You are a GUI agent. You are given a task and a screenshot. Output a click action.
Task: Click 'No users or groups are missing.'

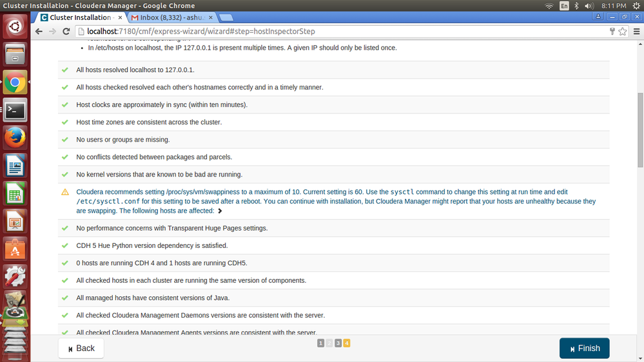click(x=122, y=140)
